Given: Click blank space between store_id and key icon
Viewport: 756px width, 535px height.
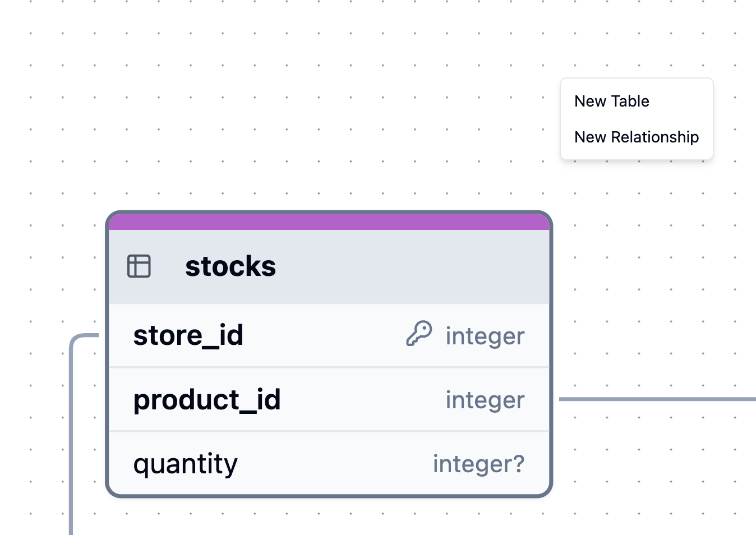Looking at the screenshot, I should pyautogui.click(x=325, y=335).
